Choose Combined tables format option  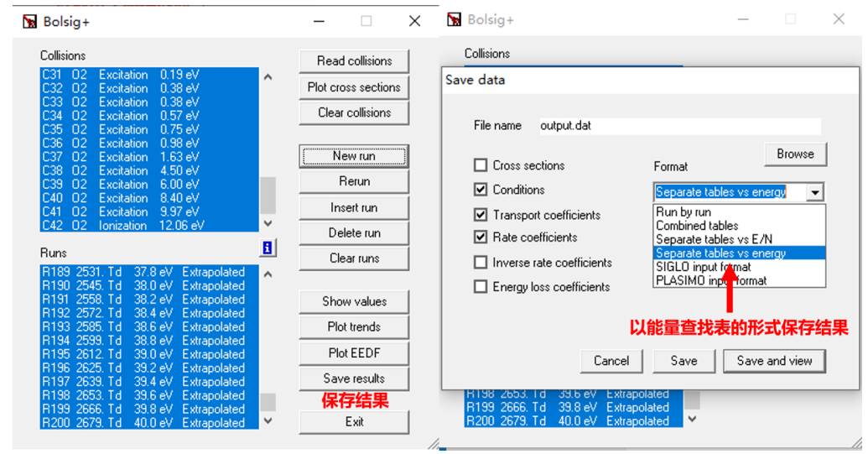point(739,226)
